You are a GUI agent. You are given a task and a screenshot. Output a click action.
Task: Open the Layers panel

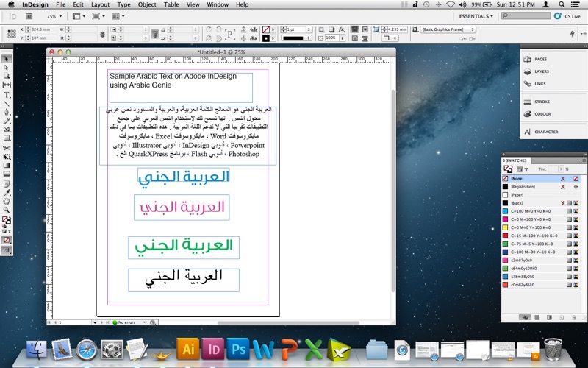(541, 71)
